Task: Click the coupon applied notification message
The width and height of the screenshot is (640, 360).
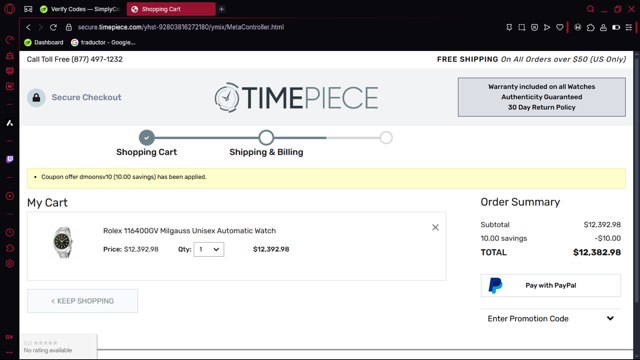Action: click(124, 177)
